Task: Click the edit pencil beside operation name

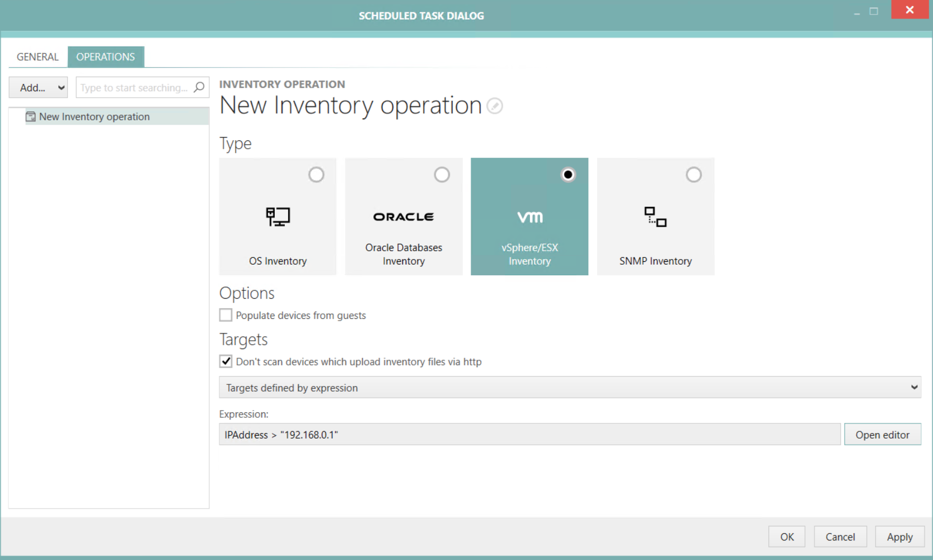Action: point(495,106)
